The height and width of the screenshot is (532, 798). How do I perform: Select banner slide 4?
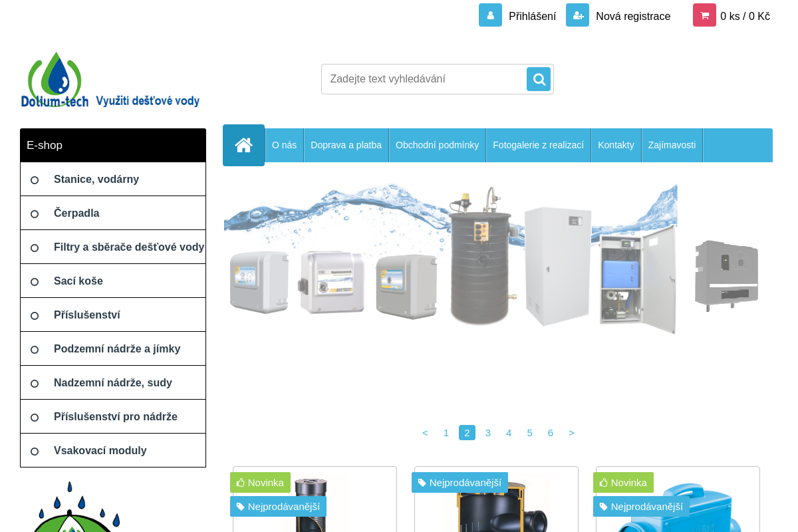click(509, 433)
